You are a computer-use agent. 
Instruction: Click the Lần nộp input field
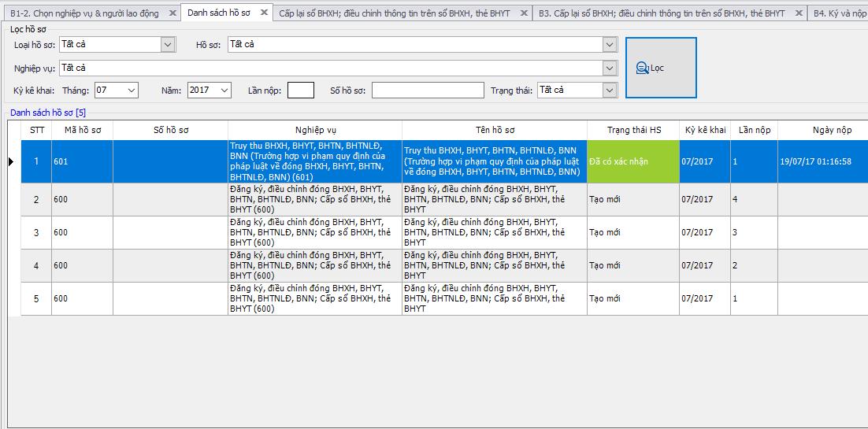[301, 90]
